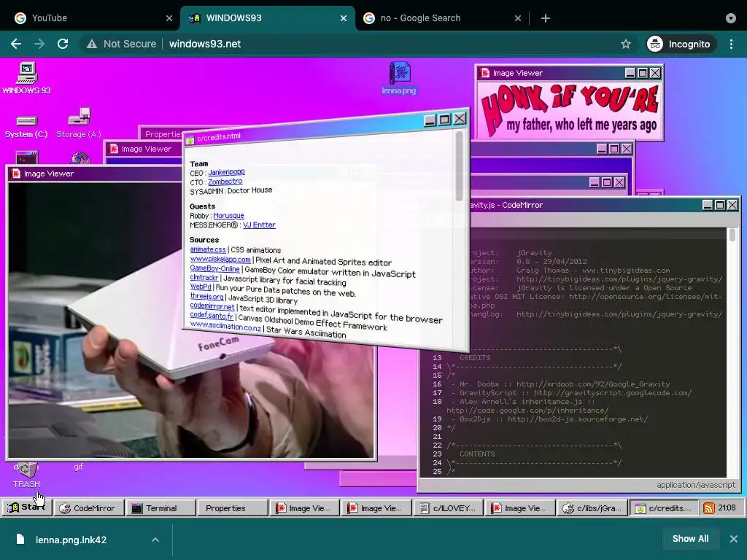Image resolution: width=747 pixels, height=560 pixels.
Task: Follow the Zombectro CTO link
Action: tap(225, 182)
